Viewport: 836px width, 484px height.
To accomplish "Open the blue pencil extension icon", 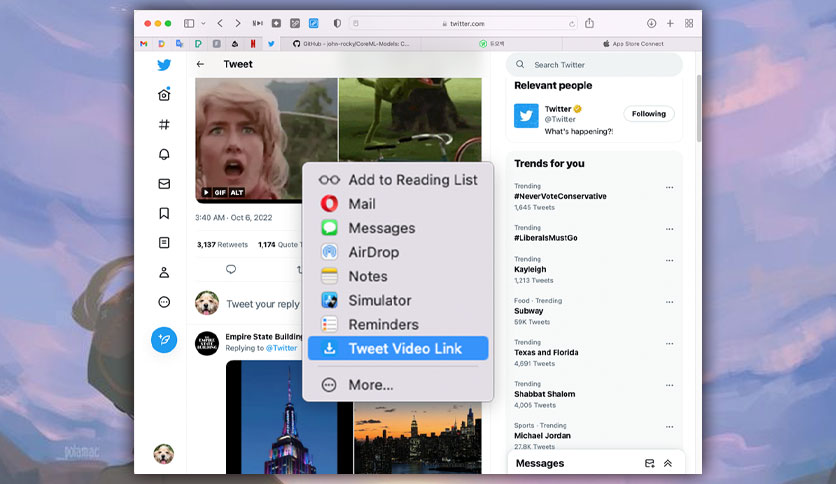I will point(314,23).
